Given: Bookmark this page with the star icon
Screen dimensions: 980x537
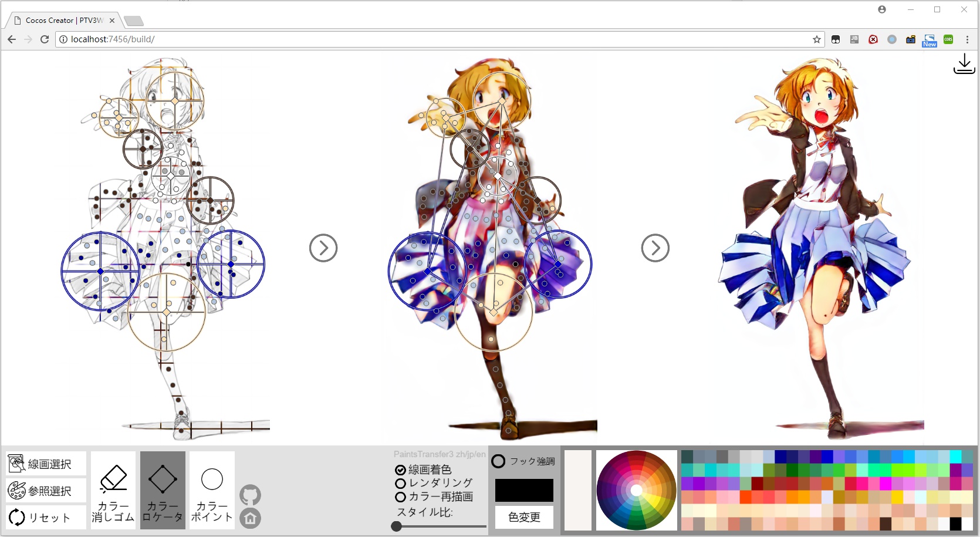Looking at the screenshot, I should tap(817, 39).
